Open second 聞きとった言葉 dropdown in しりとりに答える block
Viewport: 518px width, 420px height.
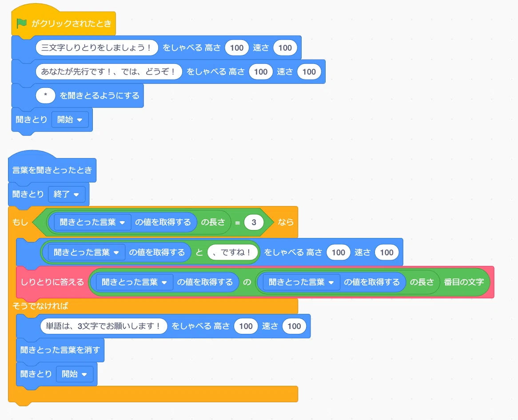pos(302,282)
